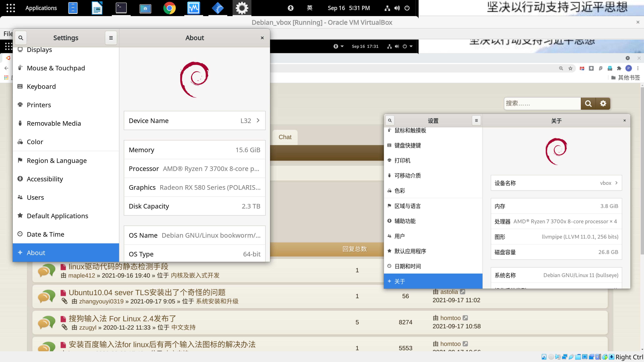The width and height of the screenshot is (644, 362).
Task: Click VirtualBox audio status icon
Action: click(558, 357)
